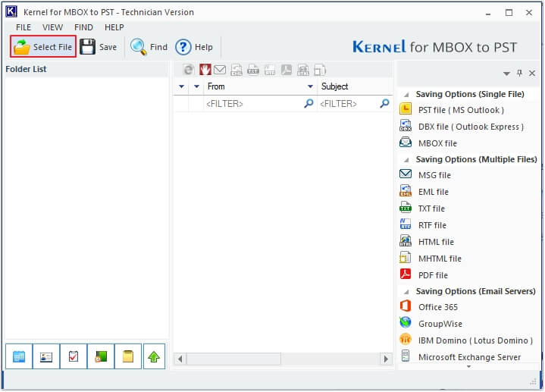Click the contacts card icon below the Folder List

click(46, 356)
